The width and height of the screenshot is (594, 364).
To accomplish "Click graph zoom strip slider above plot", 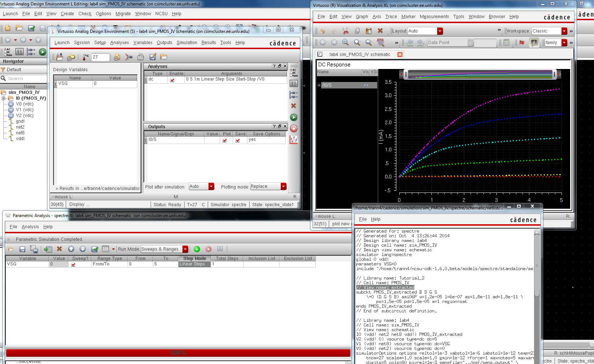I will tap(481, 74).
